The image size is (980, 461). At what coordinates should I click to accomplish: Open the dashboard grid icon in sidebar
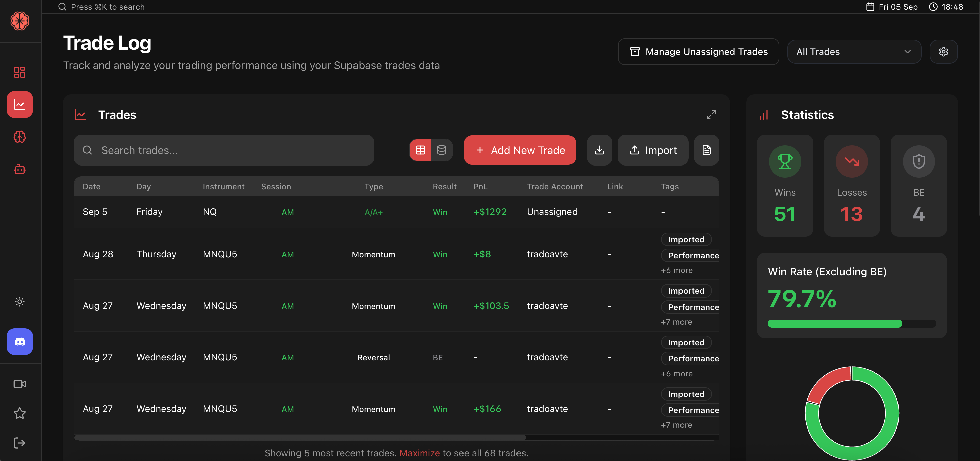point(19,72)
